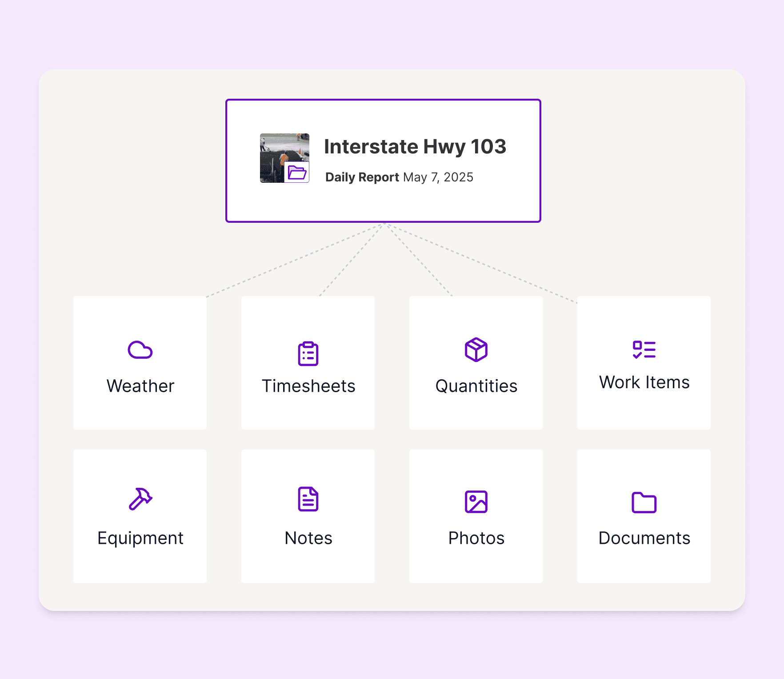This screenshot has width=784, height=679.
Task: Select the Photos label
Action: [x=476, y=538]
